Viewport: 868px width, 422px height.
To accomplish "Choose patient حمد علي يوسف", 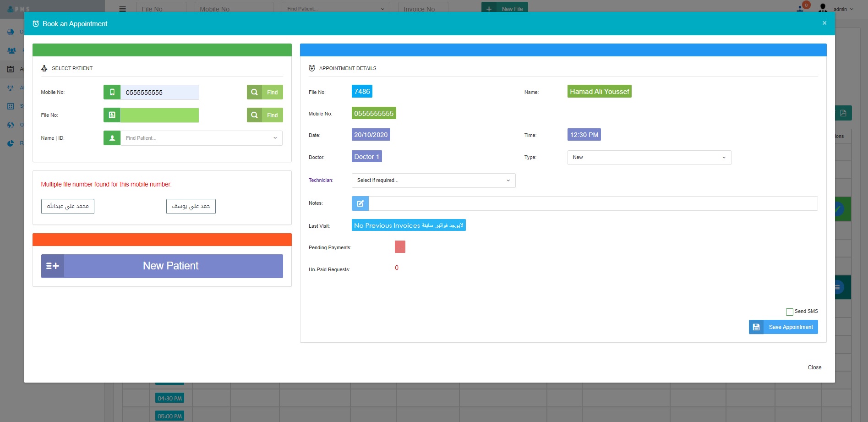I will pos(191,207).
